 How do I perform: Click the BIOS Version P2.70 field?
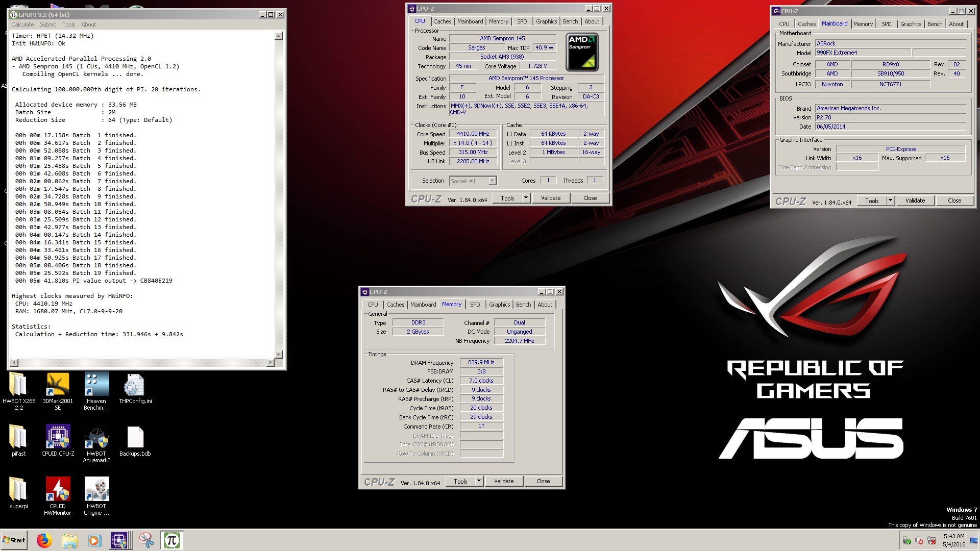tap(890, 117)
